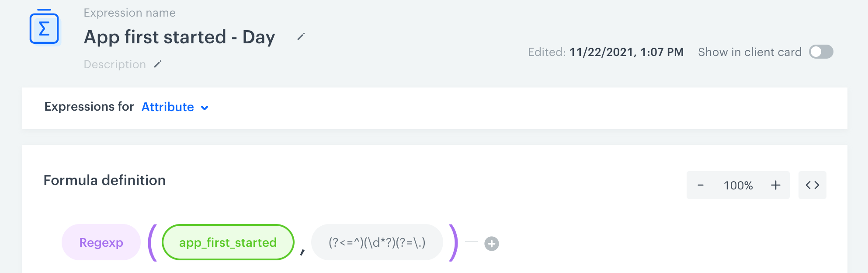Open the code view with the angle brackets icon
This screenshot has width=868, height=273.
point(812,185)
